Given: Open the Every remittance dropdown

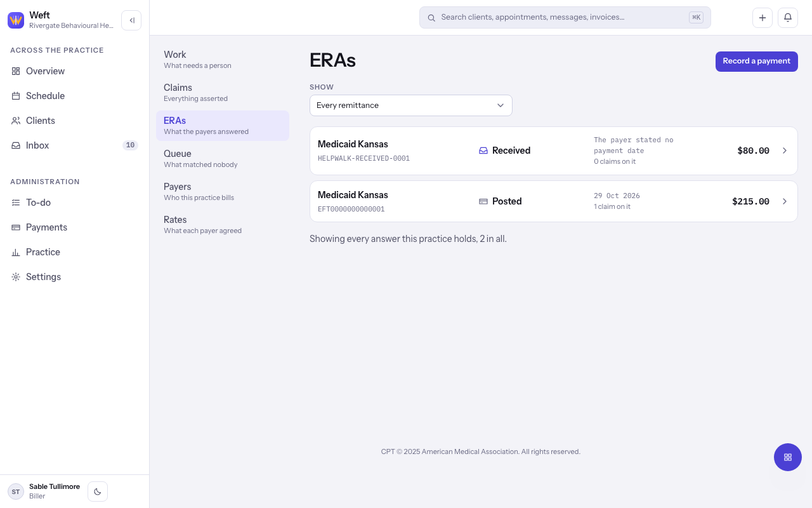Looking at the screenshot, I should pyautogui.click(x=411, y=105).
